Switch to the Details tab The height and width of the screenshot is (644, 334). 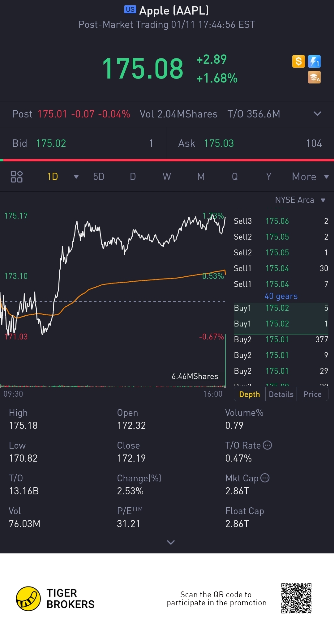coord(281,394)
